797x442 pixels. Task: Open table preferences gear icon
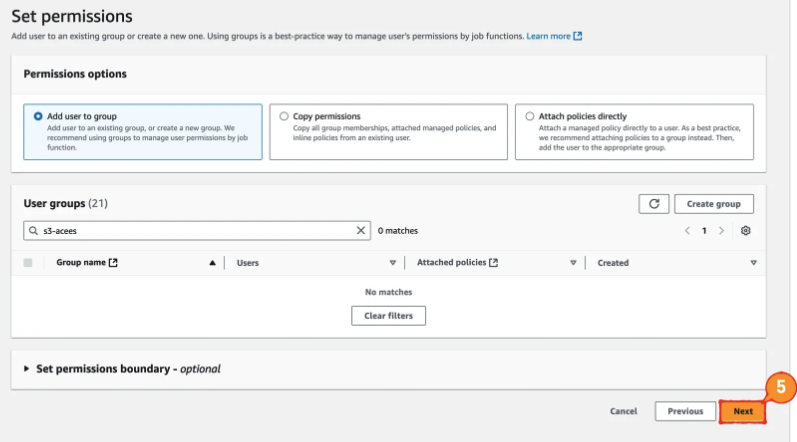point(746,230)
